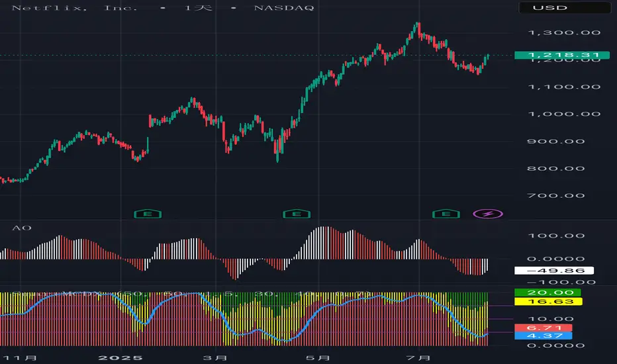Click the -100.00 label on AO scale
The image size is (617, 364).
(x=561, y=282)
